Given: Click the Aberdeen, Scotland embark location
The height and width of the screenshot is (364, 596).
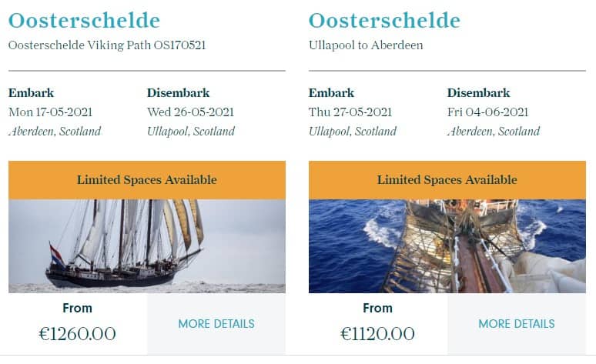Looking at the screenshot, I should (55, 132).
